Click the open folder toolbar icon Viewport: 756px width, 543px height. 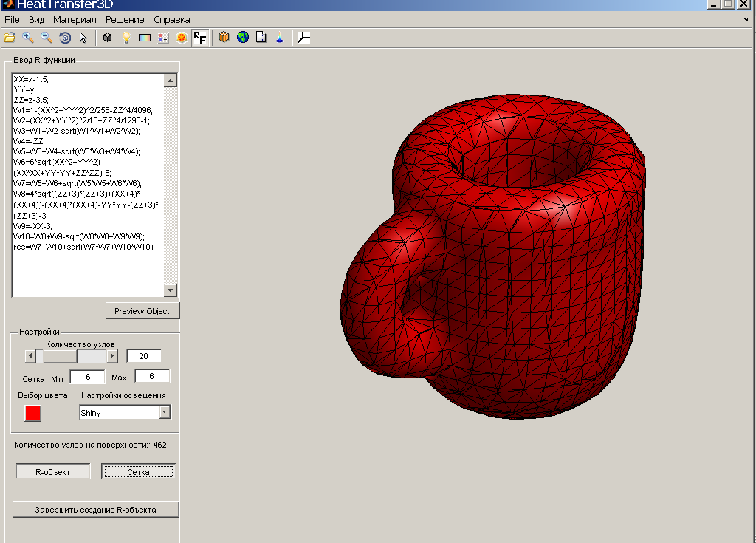click(10, 38)
